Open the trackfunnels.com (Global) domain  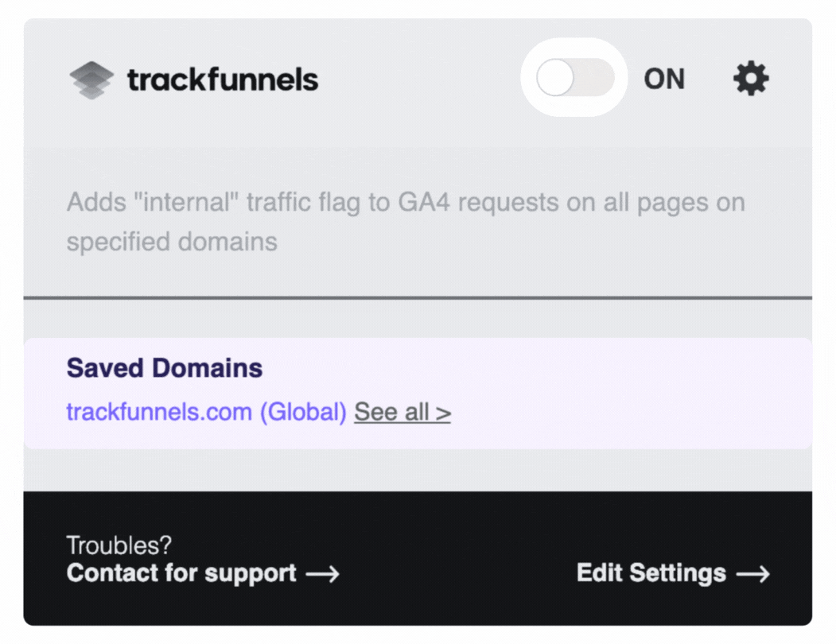coord(206,412)
